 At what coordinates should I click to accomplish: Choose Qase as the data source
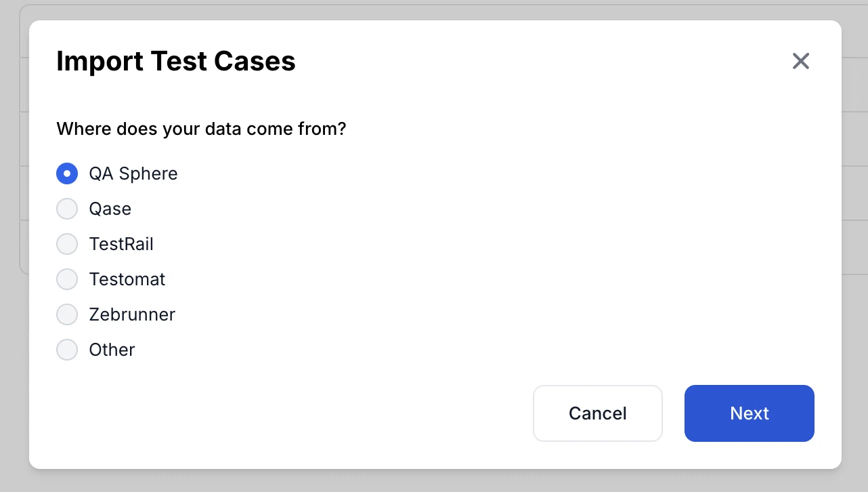pyautogui.click(x=67, y=209)
